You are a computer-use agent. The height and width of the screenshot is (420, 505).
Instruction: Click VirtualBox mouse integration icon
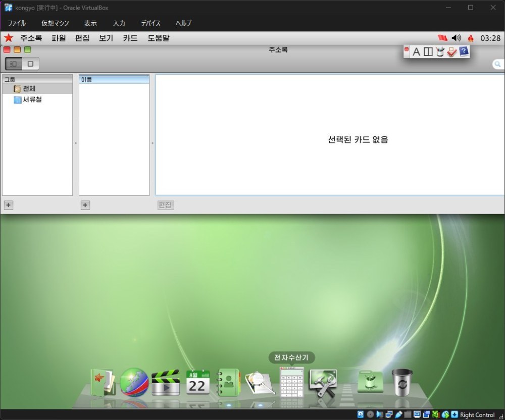point(445,414)
